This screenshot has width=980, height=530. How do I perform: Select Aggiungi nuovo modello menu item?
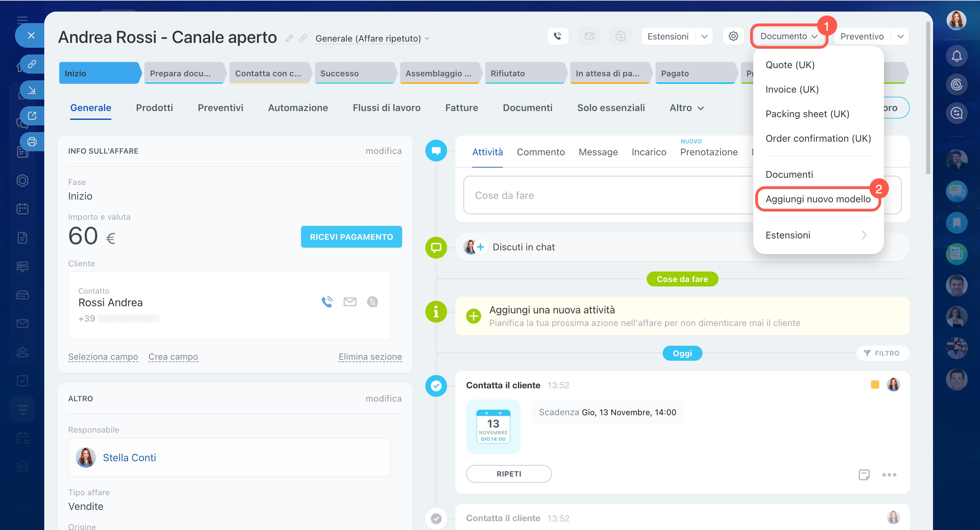click(x=818, y=199)
